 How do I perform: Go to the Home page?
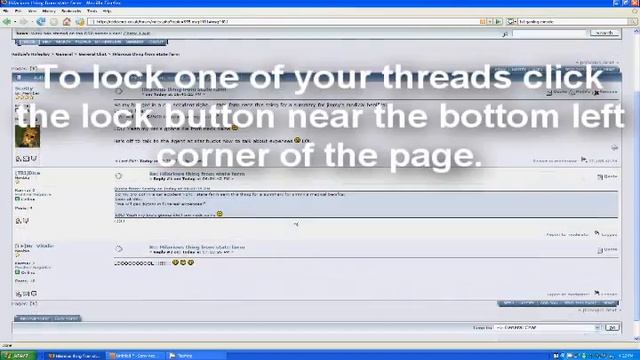point(67,21)
